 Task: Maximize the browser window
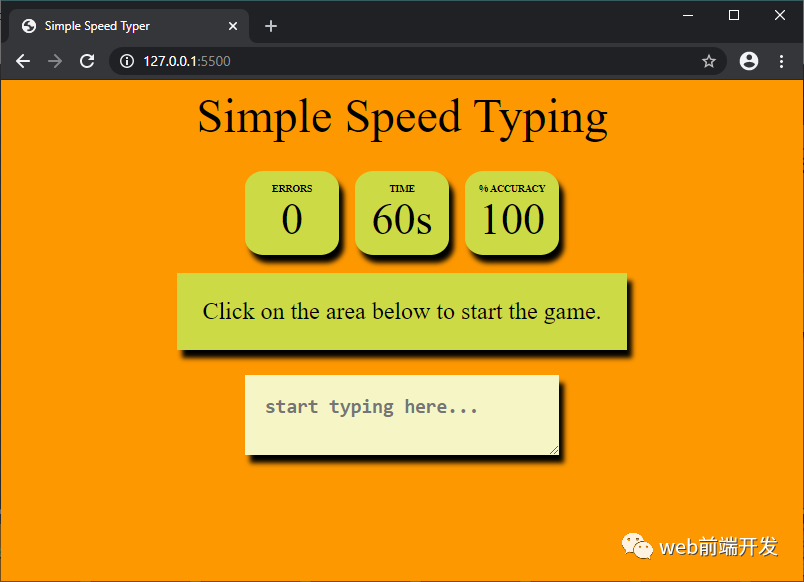pyautogui.click(x=734, y=15)
